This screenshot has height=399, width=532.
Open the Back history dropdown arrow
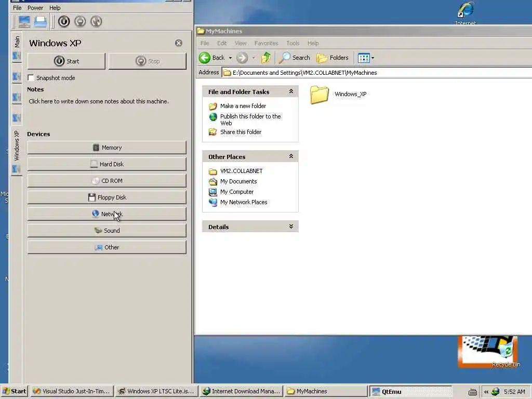(x=230, y=58)
